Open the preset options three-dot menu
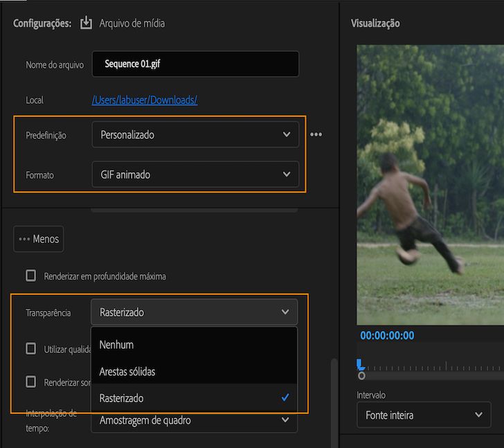The height and width of the screenshot is (448, 504). coord(316,134)
